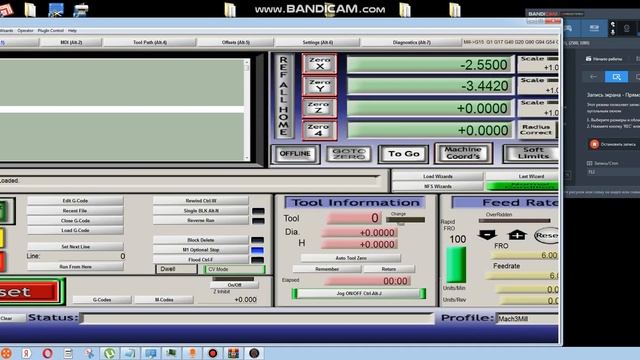Image resolution: width=640 pixels, height=360 pixels.
Task: Click the Profile name field Mach3Mill
Action: [527, 318]
